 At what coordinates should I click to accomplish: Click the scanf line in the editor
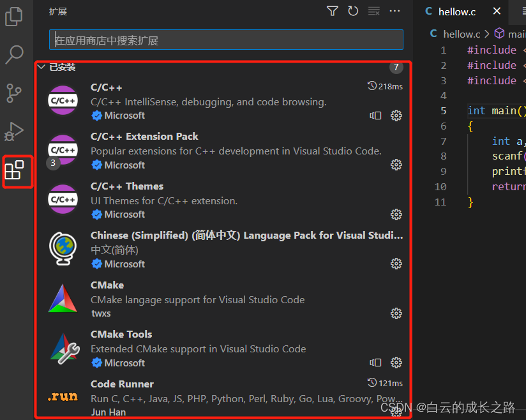click(509, 156)
